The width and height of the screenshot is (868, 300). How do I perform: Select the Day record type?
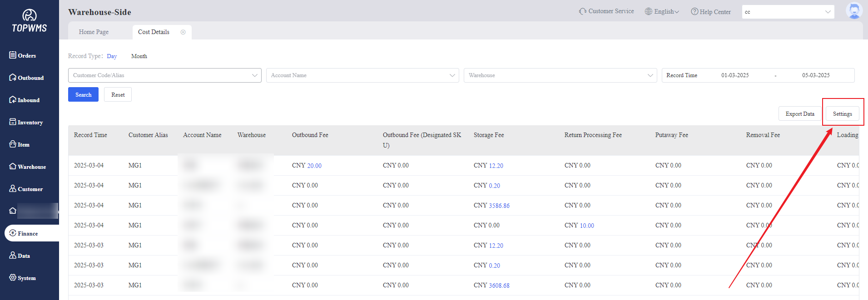tap(112, 56)
